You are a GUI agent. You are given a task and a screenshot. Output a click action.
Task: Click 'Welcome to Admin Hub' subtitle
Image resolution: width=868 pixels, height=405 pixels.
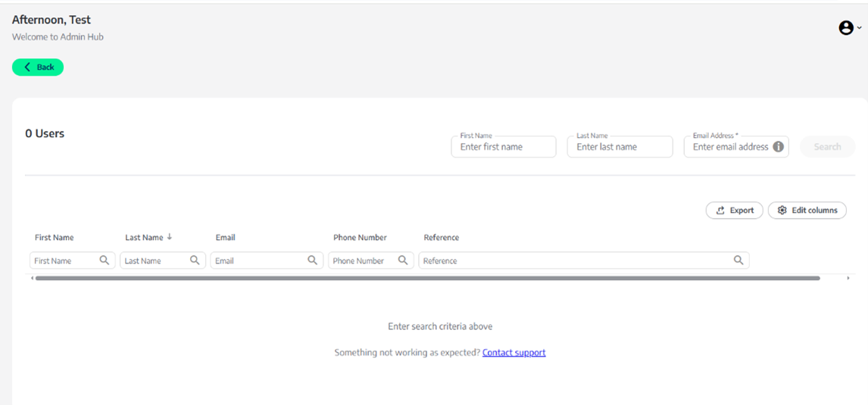click(x=58, y=37)
